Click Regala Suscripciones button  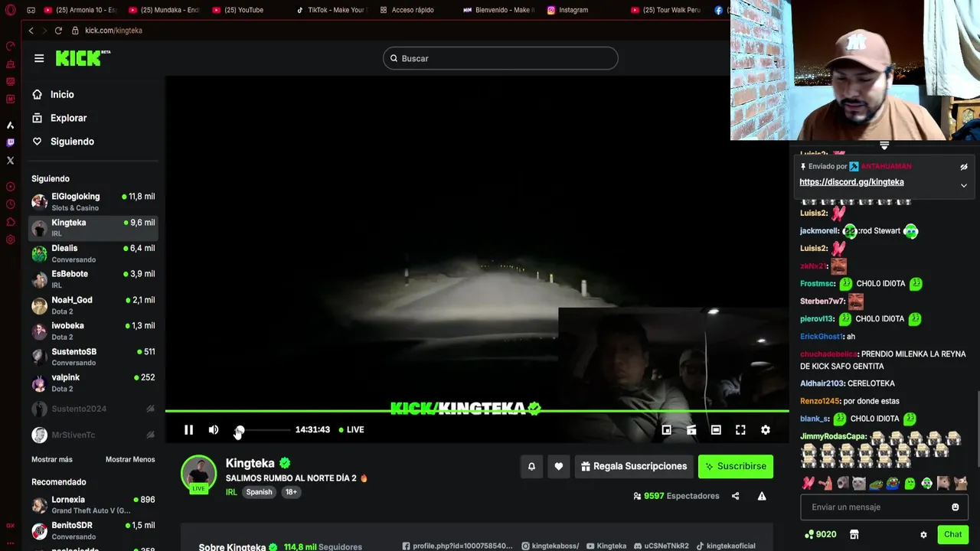tap(634, 466)
